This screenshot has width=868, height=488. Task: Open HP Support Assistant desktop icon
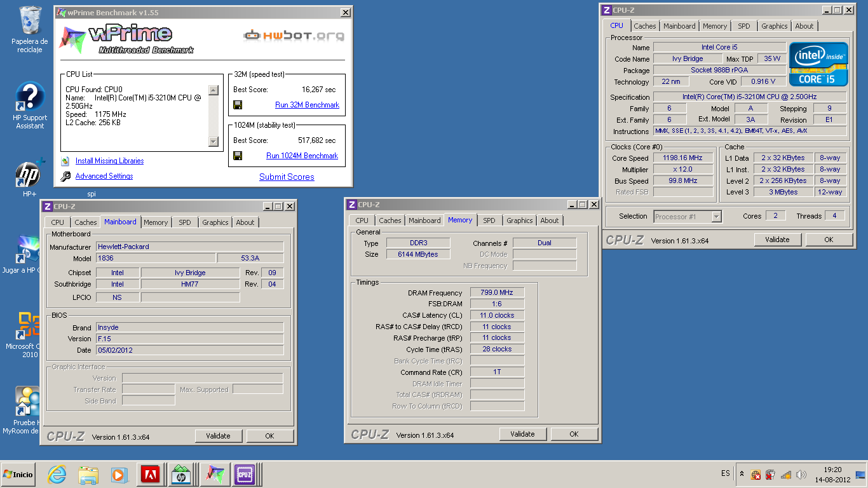click(x=30, y=105)
